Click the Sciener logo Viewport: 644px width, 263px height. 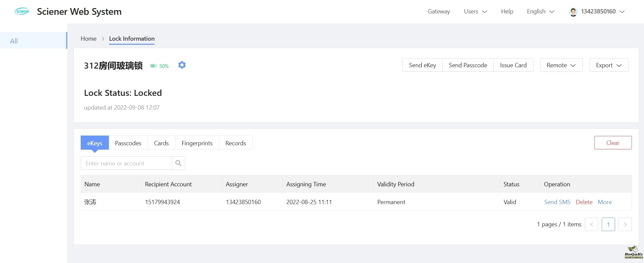tap(22, 11)
